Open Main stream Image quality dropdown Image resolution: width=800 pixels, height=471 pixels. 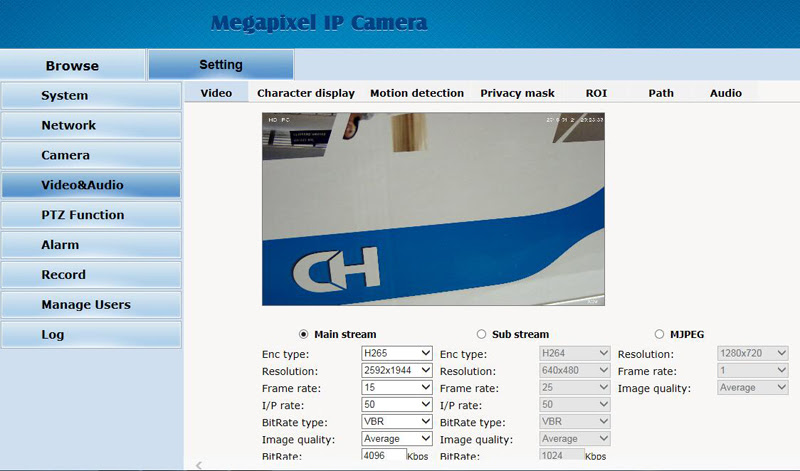pyautogui.click(x=396, y=439)
